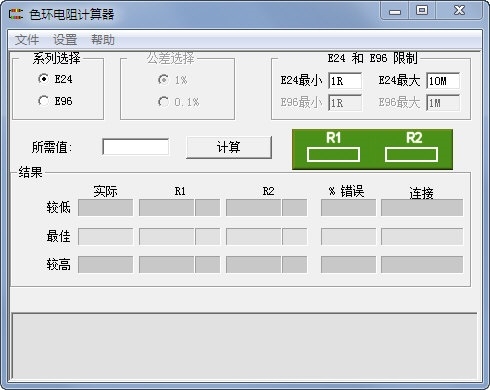Viewport: 490px width, 390px height.
Task: Choose the 1% tolerance option
Action: [x=163, y=80]
